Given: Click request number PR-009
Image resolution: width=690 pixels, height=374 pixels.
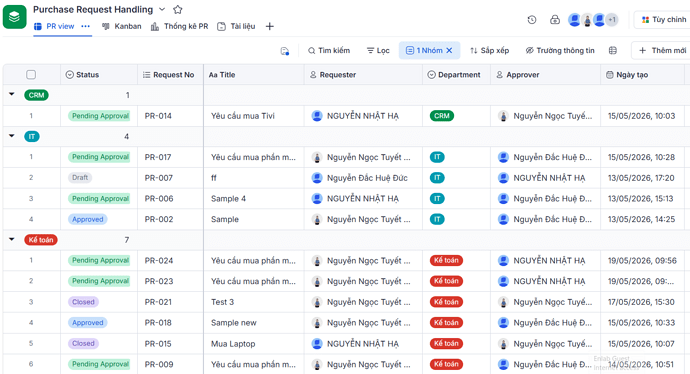Looking at the screenshot, I should 159,364.
